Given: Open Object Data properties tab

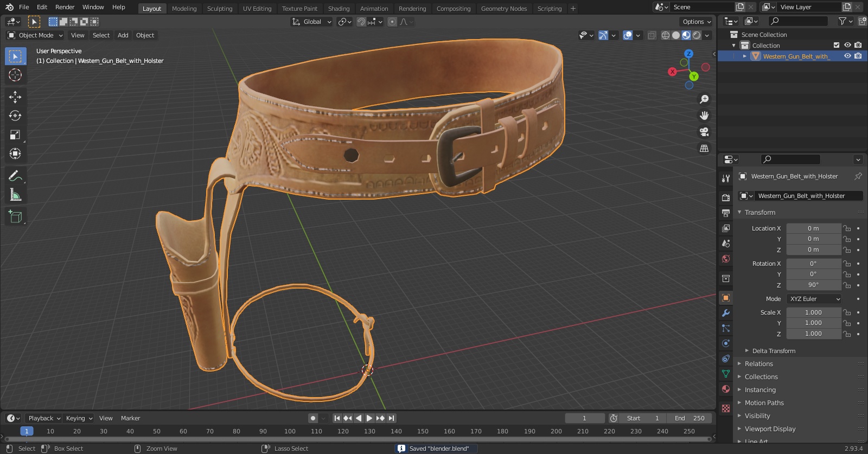Looking at the screenshot, I should pyautogui.click(x=726, y=374).
